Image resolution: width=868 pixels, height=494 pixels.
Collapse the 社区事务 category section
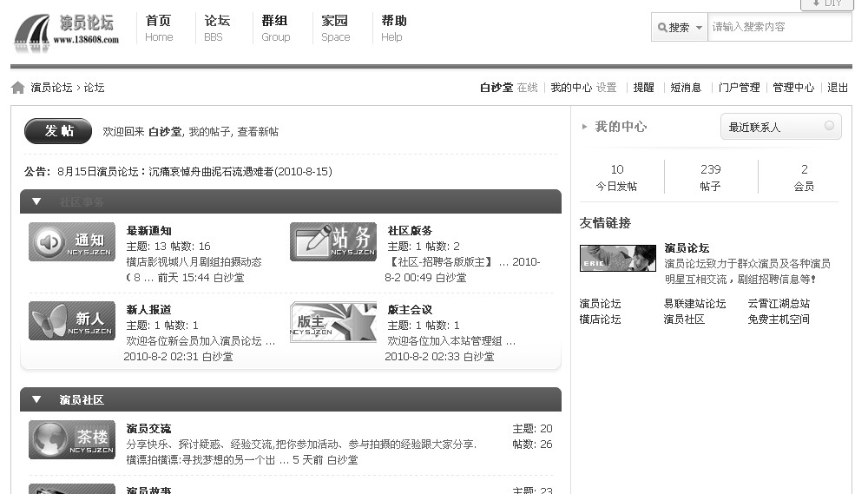tap(36, 201)
